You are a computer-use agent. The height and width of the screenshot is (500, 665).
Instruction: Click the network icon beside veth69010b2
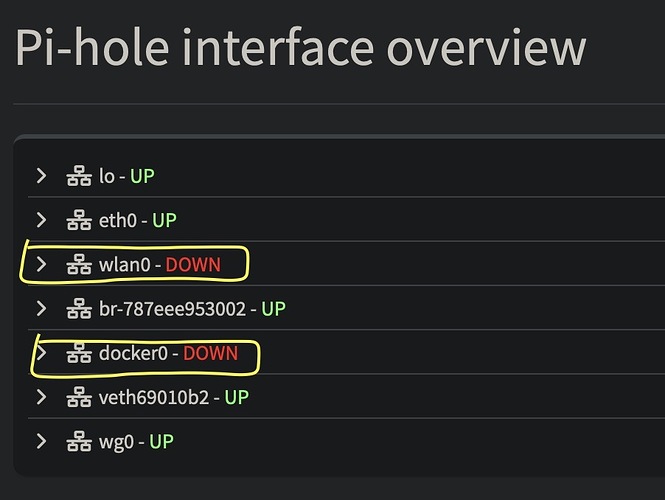click(78, 397)
